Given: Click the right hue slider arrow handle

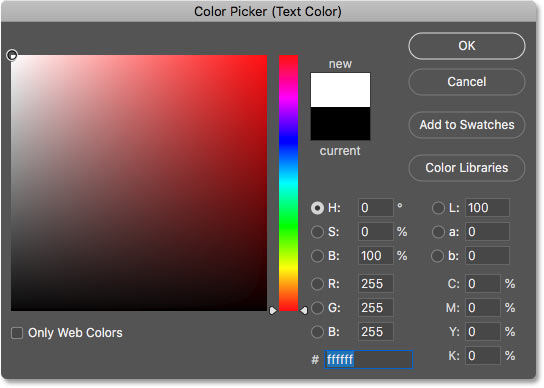Looking at the screenshot, I should click(304, 310).
